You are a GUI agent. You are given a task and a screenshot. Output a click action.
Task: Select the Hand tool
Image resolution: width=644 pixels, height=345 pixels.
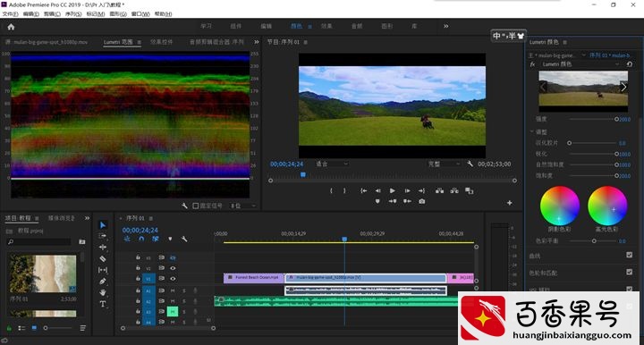[103, 292]
